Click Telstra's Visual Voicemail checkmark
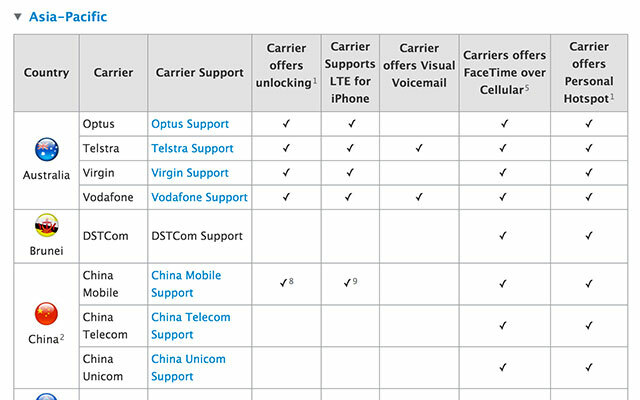Screen dimensions: 640x400 point(419,148)
